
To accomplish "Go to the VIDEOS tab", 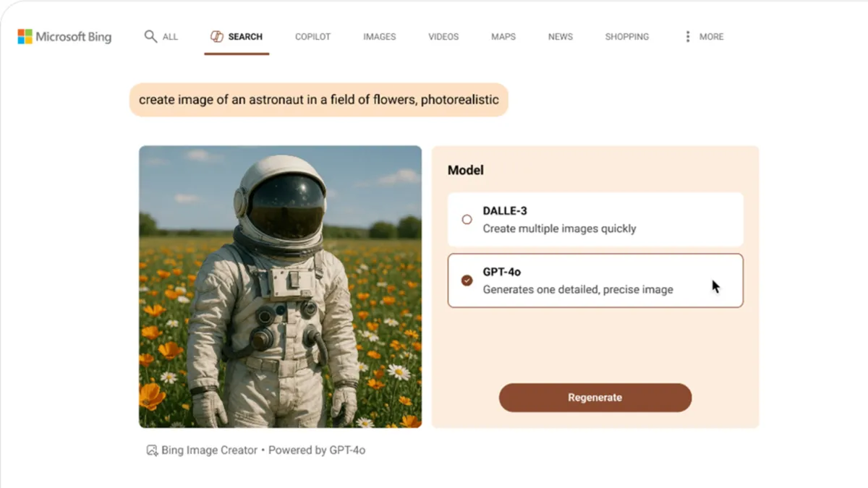I will (443, 37).
